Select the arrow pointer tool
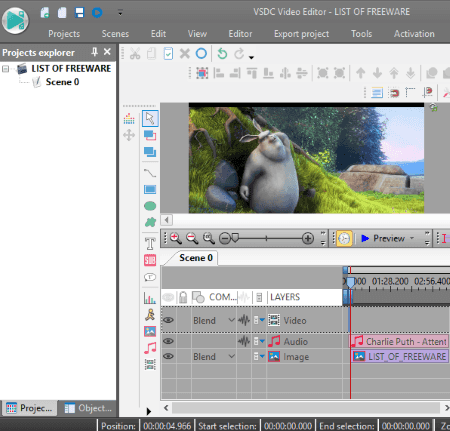The height and width of the screenshot is (431, 450). 150,118
